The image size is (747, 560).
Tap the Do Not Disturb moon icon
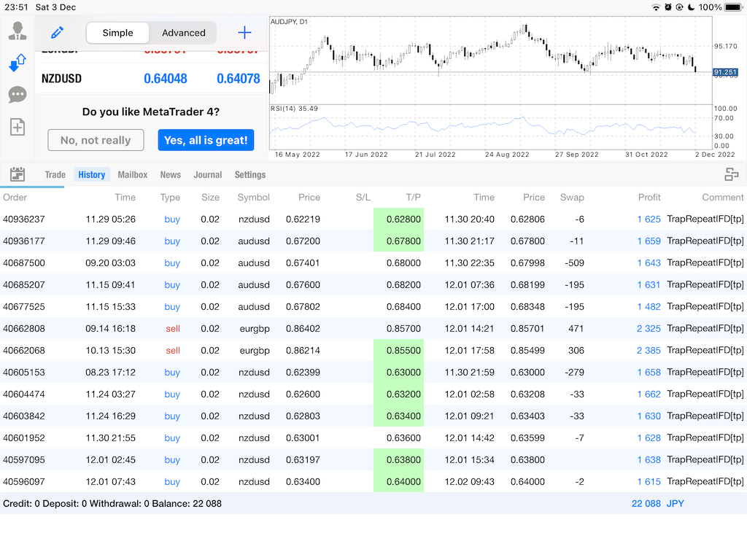[692, 7]
